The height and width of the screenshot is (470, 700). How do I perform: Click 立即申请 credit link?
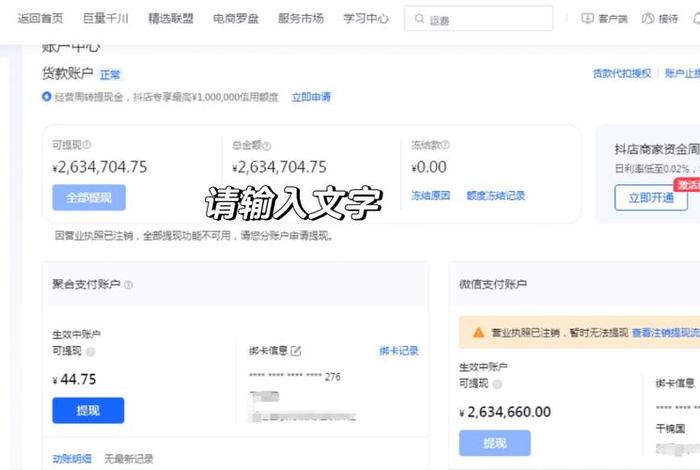coord(311,97)
